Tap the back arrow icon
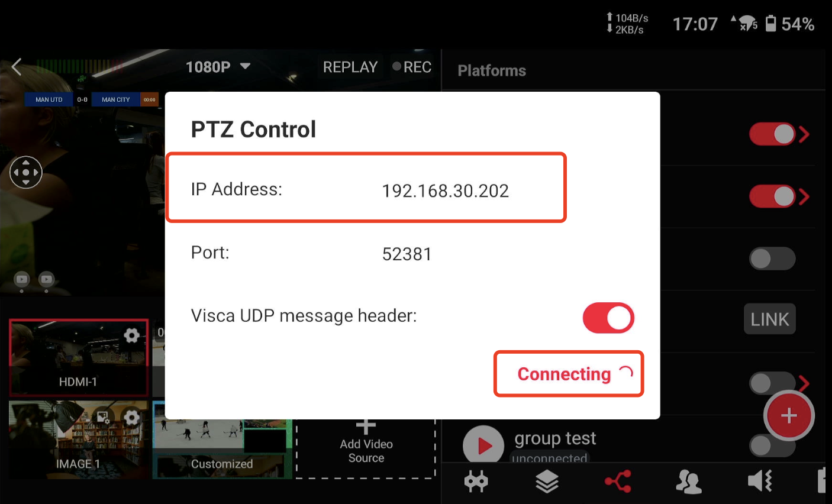 pos(17,67)
